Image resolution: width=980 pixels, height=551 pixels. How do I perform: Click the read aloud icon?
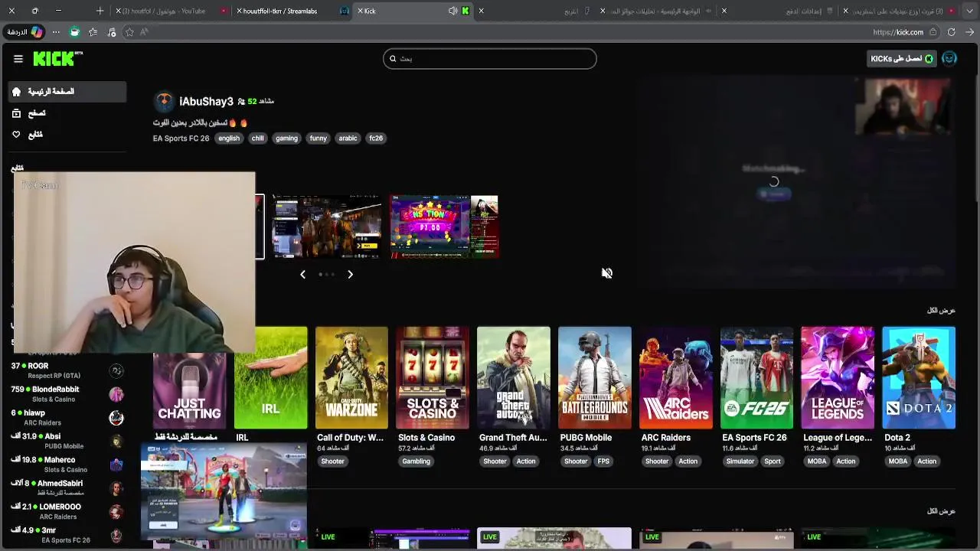click(x=144, y=32)
